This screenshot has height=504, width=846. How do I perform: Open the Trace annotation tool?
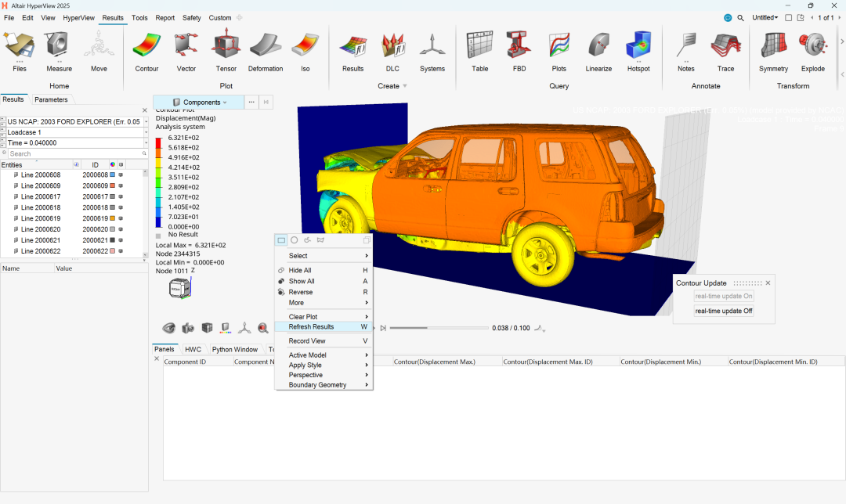coord(726,51)
